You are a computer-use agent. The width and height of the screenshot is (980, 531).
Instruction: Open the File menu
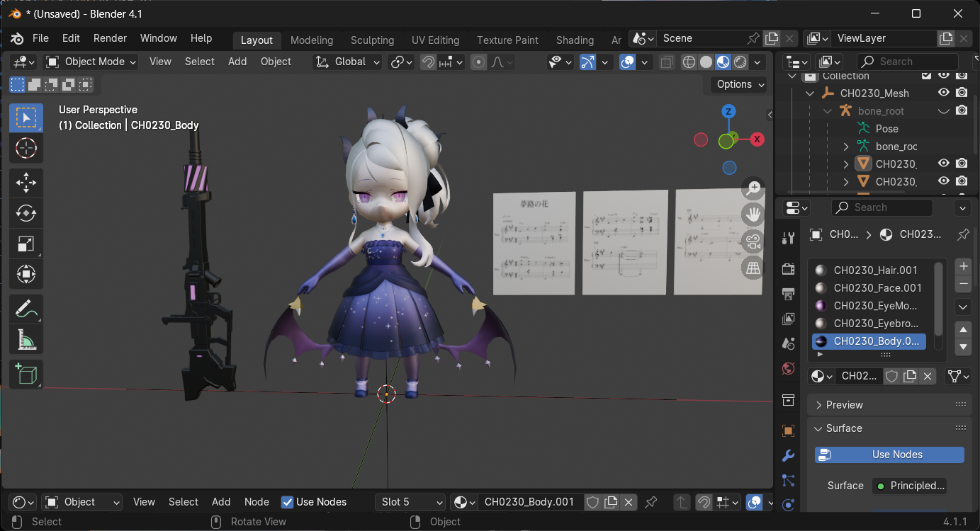pos(40,38)
